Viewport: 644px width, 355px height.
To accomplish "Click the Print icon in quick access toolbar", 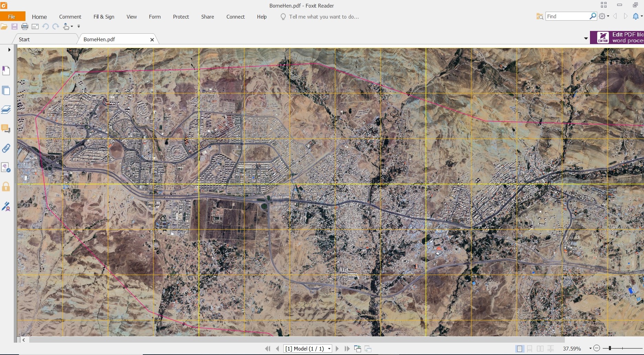I will pos(25,26).
